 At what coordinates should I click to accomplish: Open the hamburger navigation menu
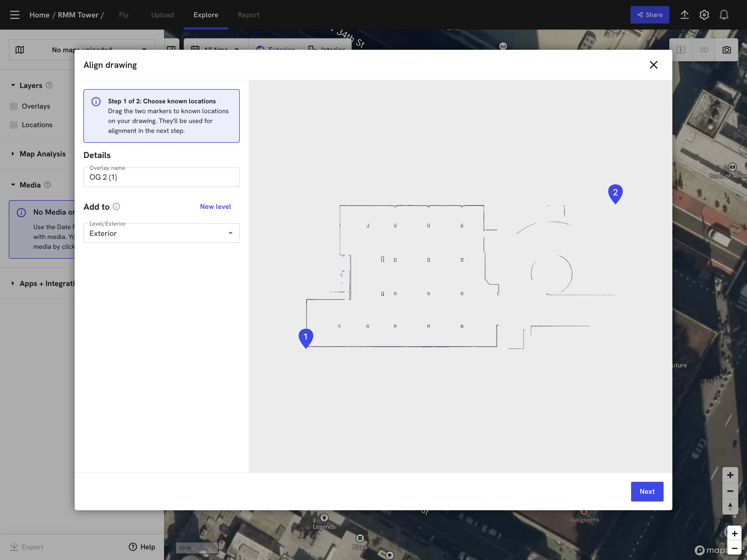point(14,14)
